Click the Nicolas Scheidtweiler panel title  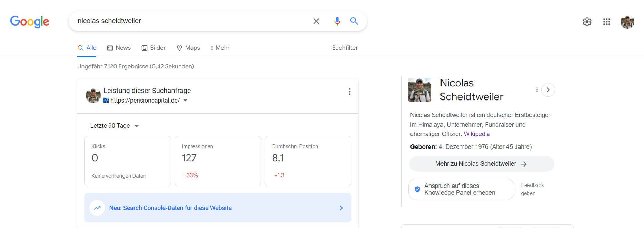point(472,90)
